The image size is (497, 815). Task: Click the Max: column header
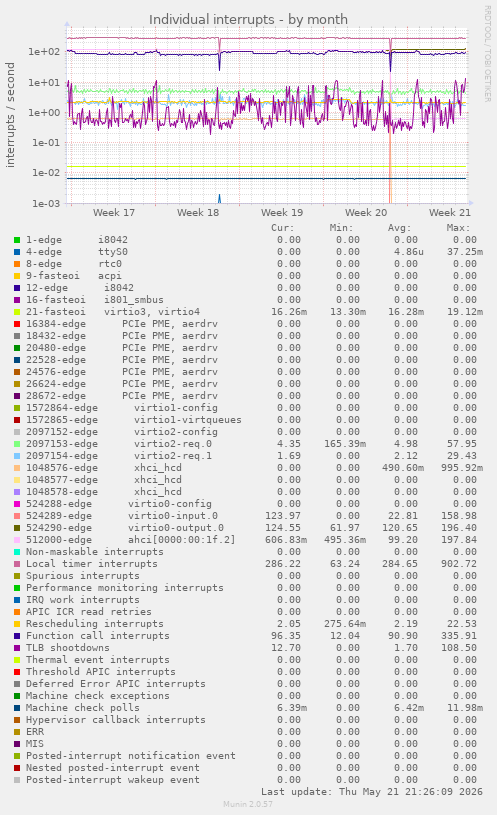click(x=458, y=228)
